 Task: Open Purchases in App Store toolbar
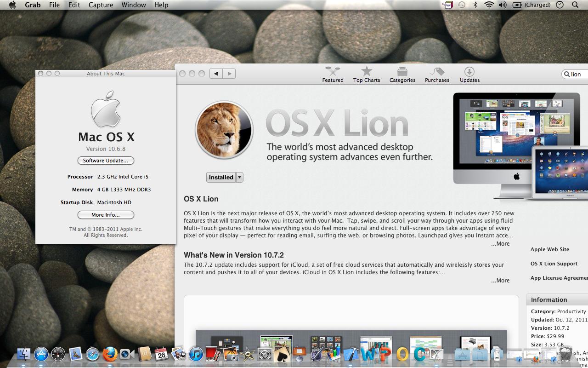click(x=437, y=75)
